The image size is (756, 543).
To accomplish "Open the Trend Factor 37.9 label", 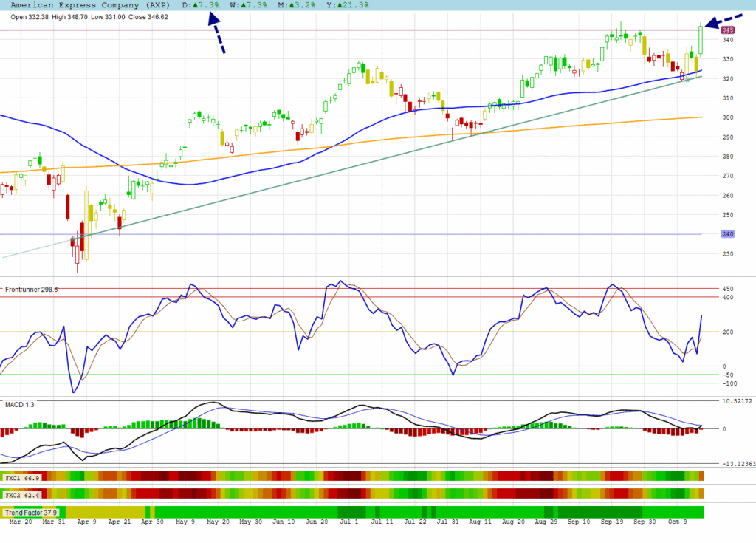I will [x=31, y=513].
